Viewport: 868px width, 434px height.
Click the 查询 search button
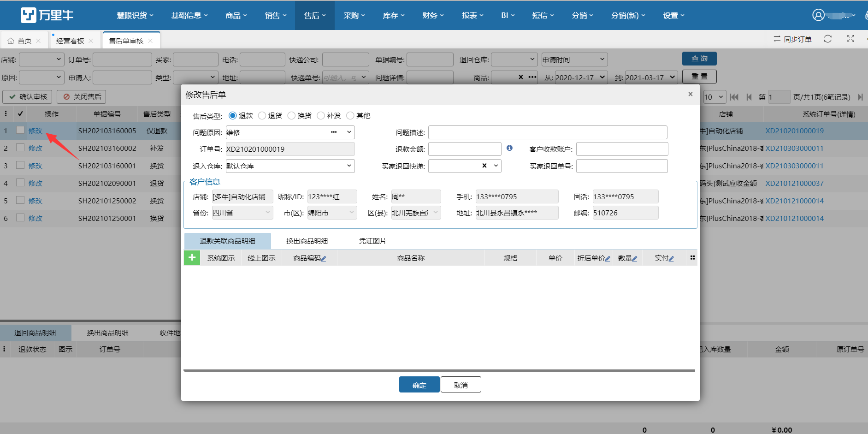coord(699,59)
